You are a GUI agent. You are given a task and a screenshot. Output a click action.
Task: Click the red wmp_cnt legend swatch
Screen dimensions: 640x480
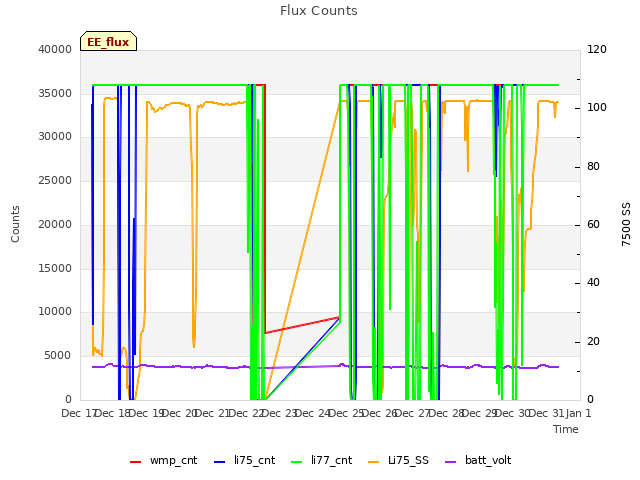coord(136,462)
